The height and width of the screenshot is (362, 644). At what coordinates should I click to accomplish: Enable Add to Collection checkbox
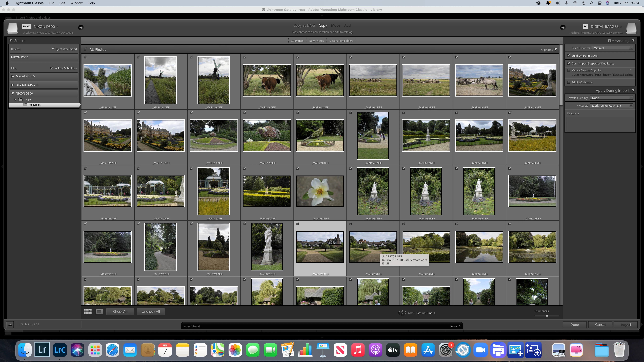click(569, 82)
